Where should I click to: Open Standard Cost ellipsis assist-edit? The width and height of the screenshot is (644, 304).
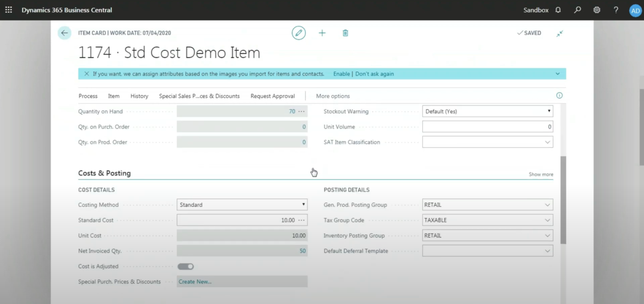[x=301, y=220]
